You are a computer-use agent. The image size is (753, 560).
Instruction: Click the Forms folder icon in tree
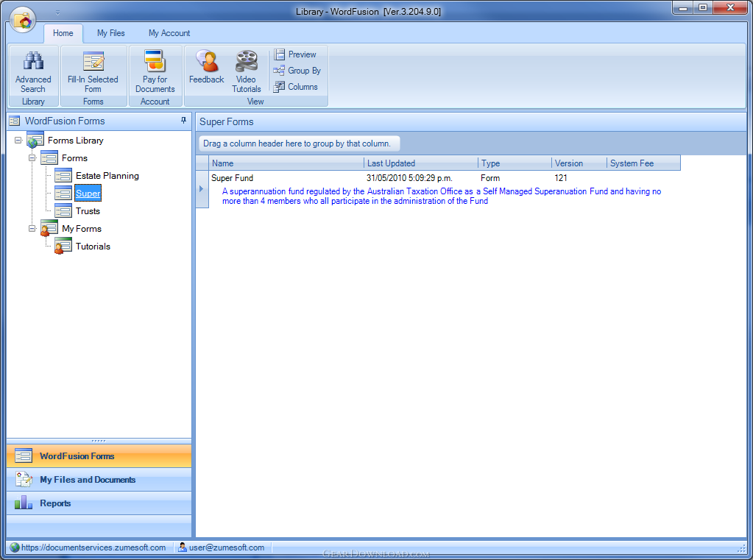pyautogui.click(x=49, y=158)
